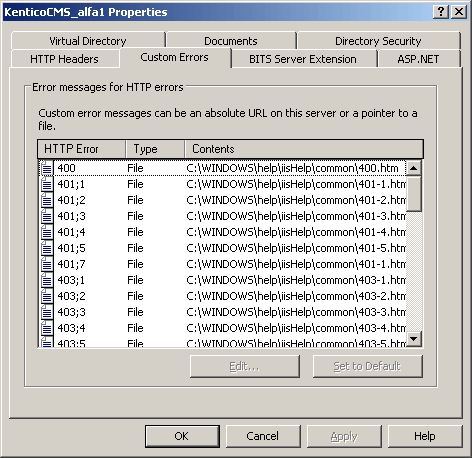Select the 401;1 error row icon
The width and height of the screenshot is (472, 458).
tap(47, 184)
